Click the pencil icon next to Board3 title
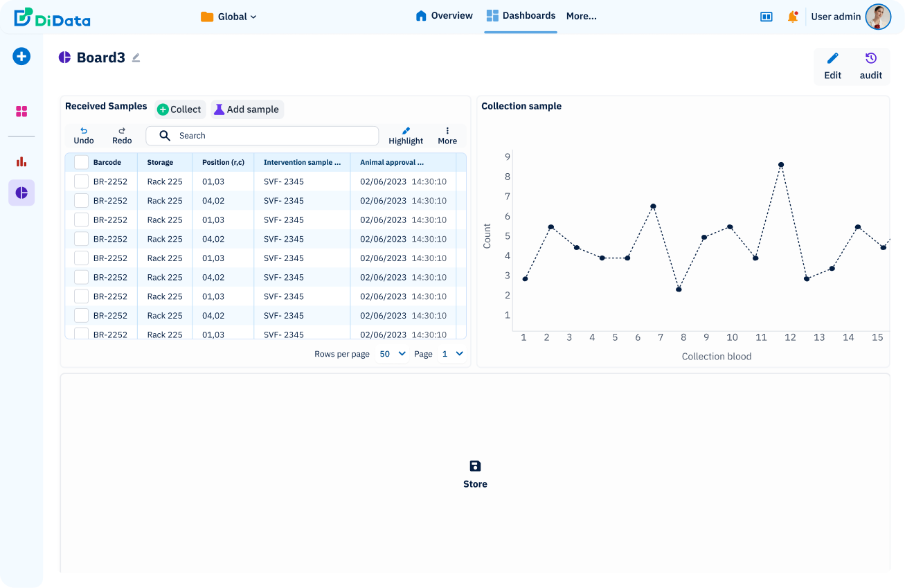This screenshot has height=588, width=905. 136,57
